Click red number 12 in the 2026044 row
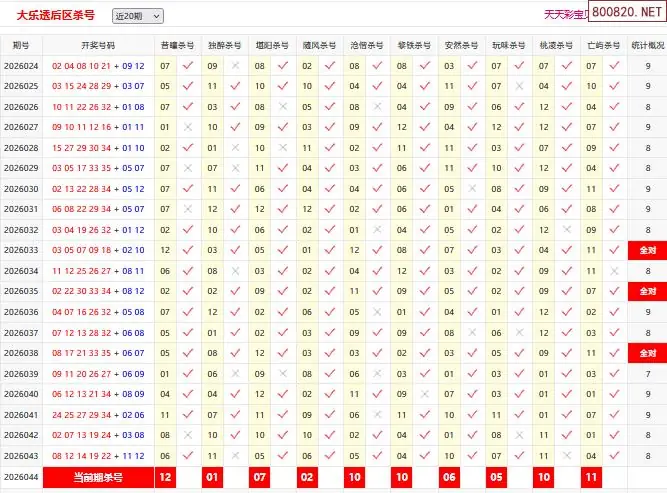 click(x=165, y=478)
